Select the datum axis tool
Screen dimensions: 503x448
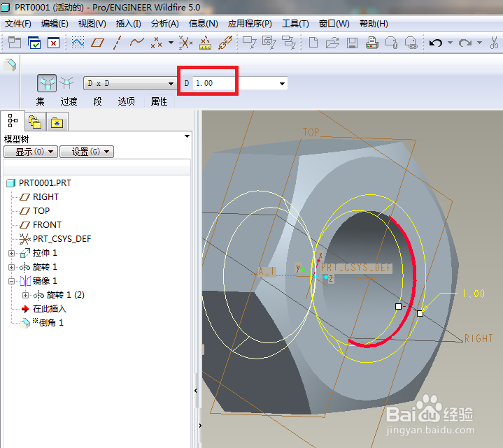point(118,43)
